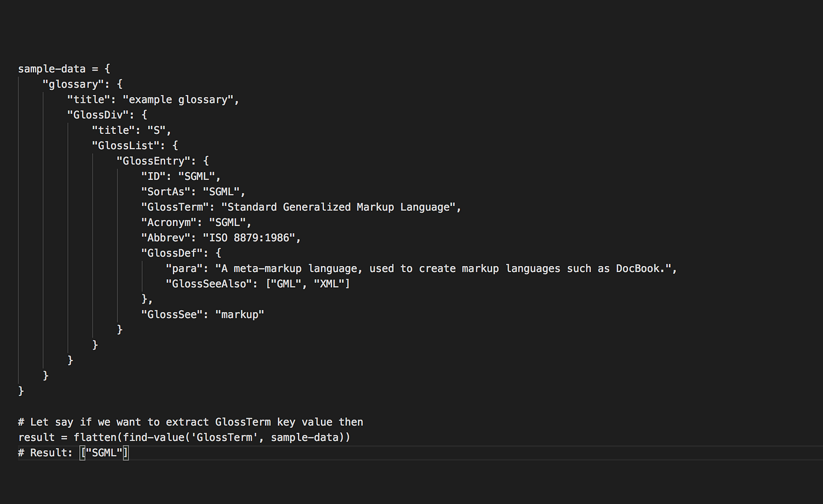Image resolution: width=823 pixels, height=504 pixels.
Task: Place cursor on "glossary" key
Action: (x=73, y=84)
